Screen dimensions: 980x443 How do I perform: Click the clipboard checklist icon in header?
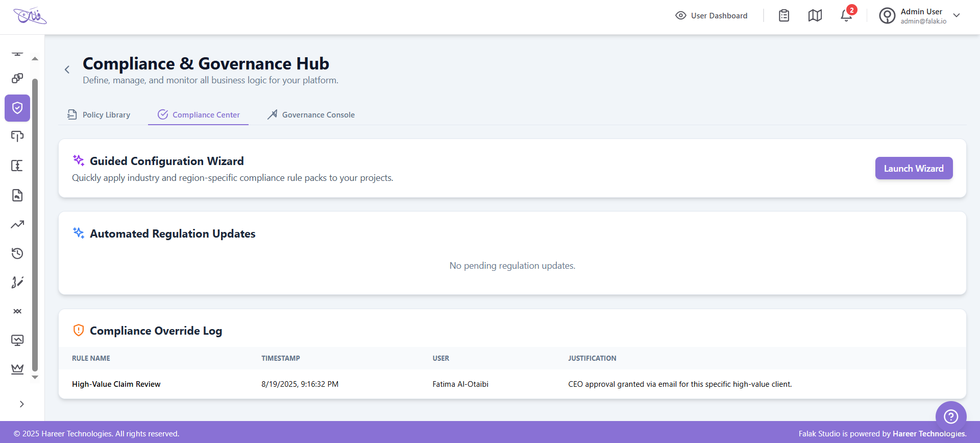784,16
